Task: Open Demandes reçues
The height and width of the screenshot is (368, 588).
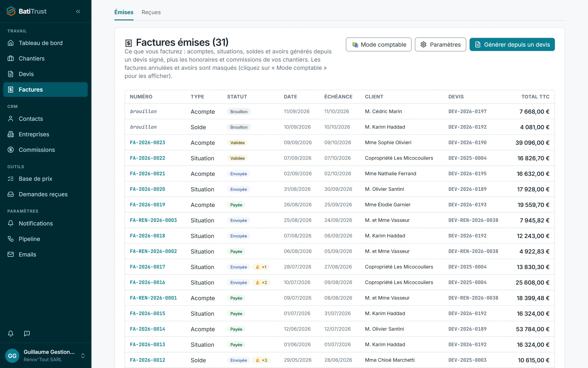Action: tap(45, 194)
